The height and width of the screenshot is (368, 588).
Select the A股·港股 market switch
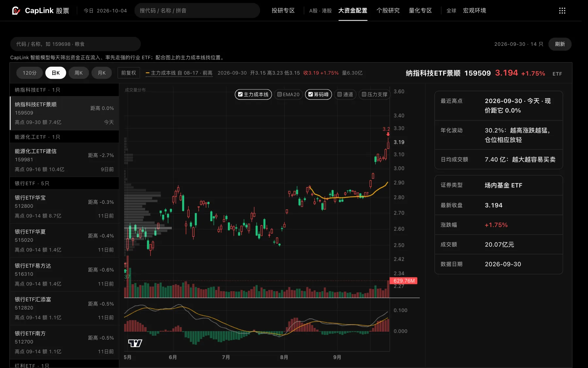coord(320,10)
